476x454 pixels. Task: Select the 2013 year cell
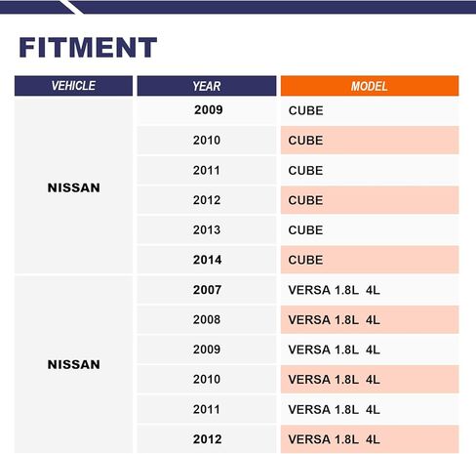point(207,230)
